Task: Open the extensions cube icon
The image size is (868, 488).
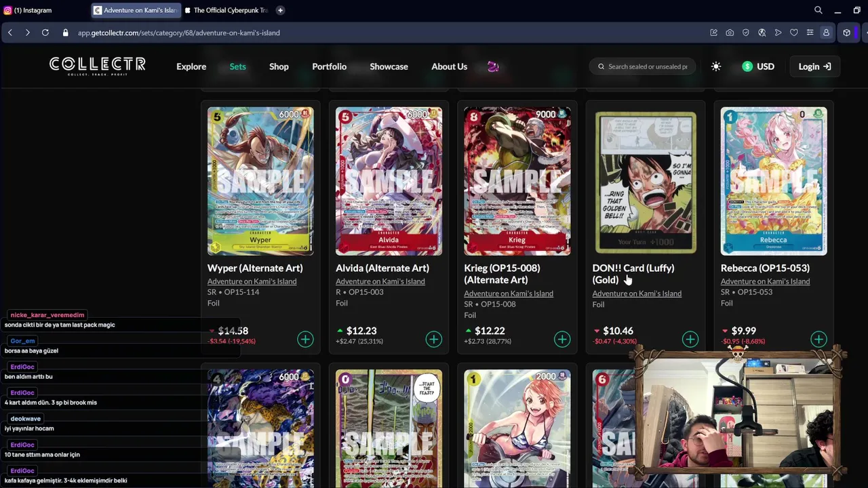Action: coord(847,33)
